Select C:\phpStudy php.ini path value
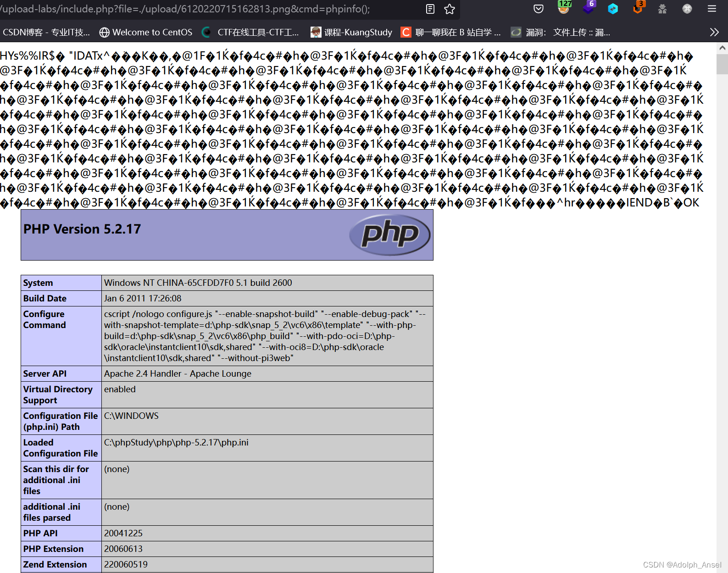This screenshot has height=573, width=728. coord(176,442)
